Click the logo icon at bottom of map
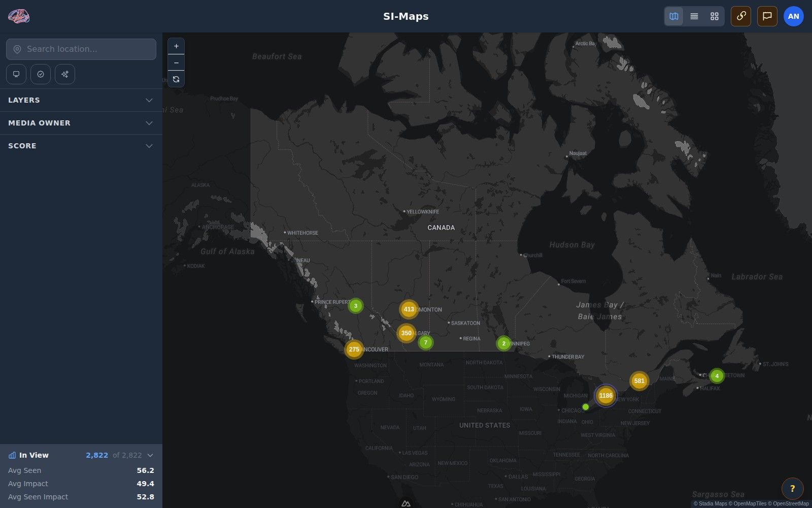This screenshot has height=508, width=812. coord(406,503)
